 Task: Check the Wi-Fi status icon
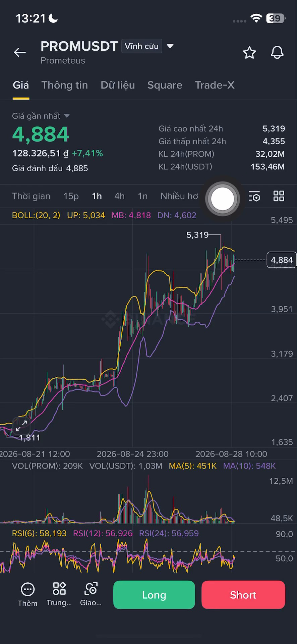[256, 18]
